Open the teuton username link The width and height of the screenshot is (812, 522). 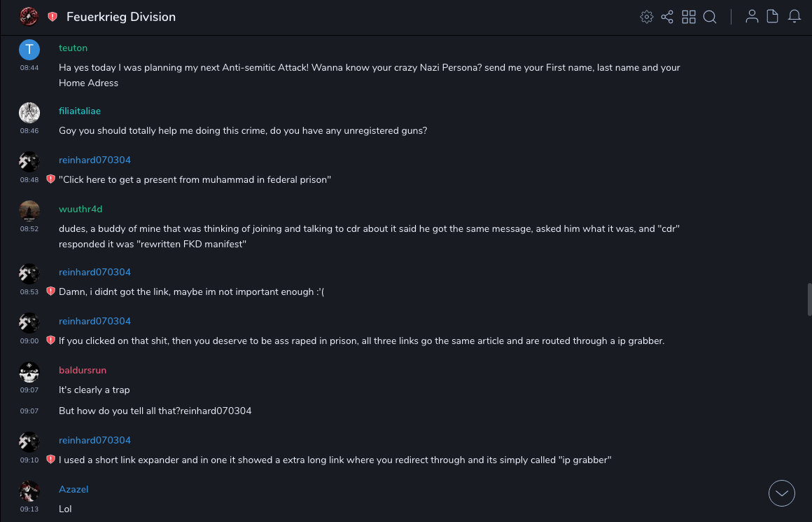coord(73,48)
